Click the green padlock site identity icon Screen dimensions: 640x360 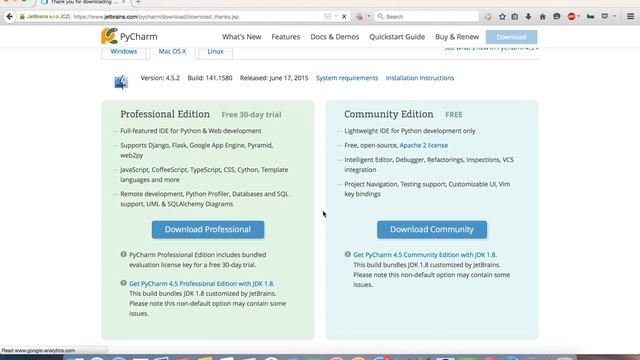click(22, 17)
